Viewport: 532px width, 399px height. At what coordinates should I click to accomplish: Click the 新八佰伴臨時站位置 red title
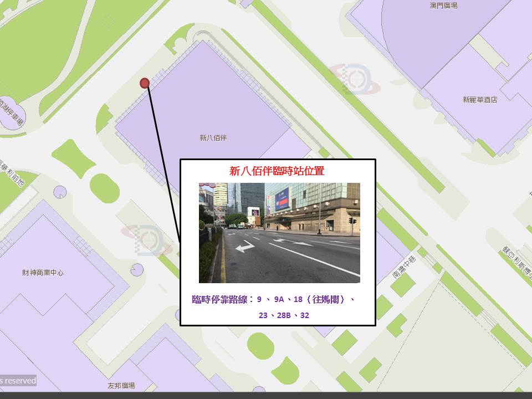click(x=277, y=171)
